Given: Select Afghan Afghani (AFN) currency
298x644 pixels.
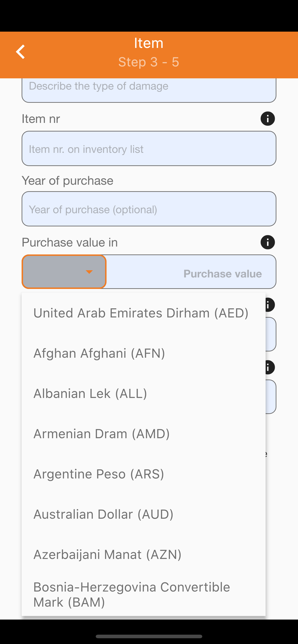Looking at the screenshot, I should [x=143, y=353].
